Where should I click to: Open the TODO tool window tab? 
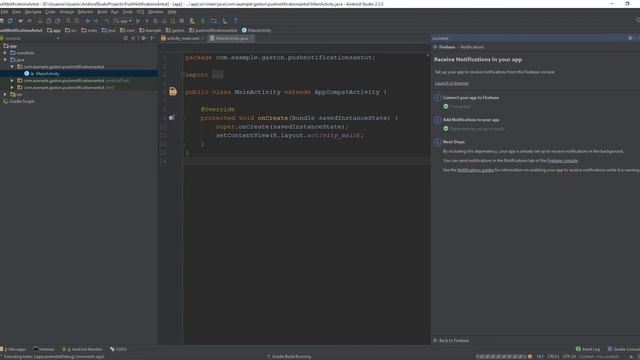[x=118, y=349]
